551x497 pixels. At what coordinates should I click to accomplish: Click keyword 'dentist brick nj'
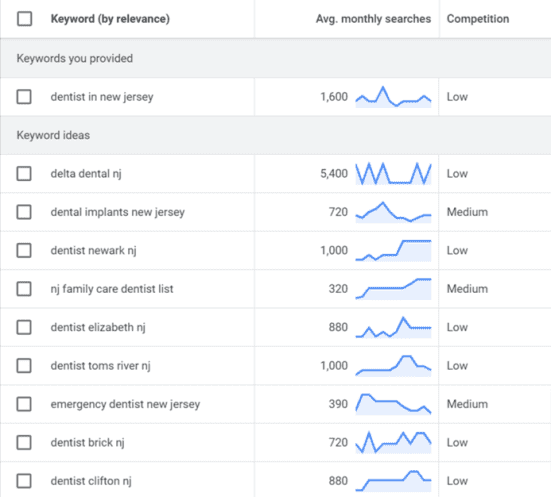[x=87, y=443]
